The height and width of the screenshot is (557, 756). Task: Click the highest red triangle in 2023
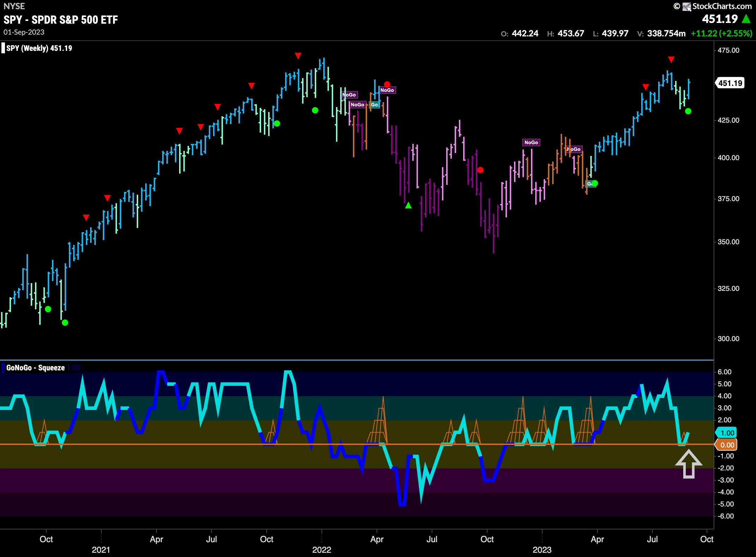tap(671, 60)
